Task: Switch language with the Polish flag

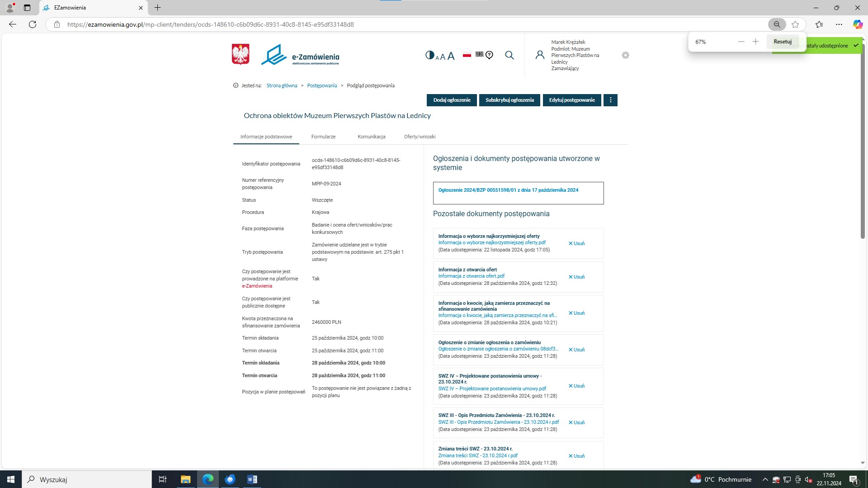Action: tap(467, 55)
